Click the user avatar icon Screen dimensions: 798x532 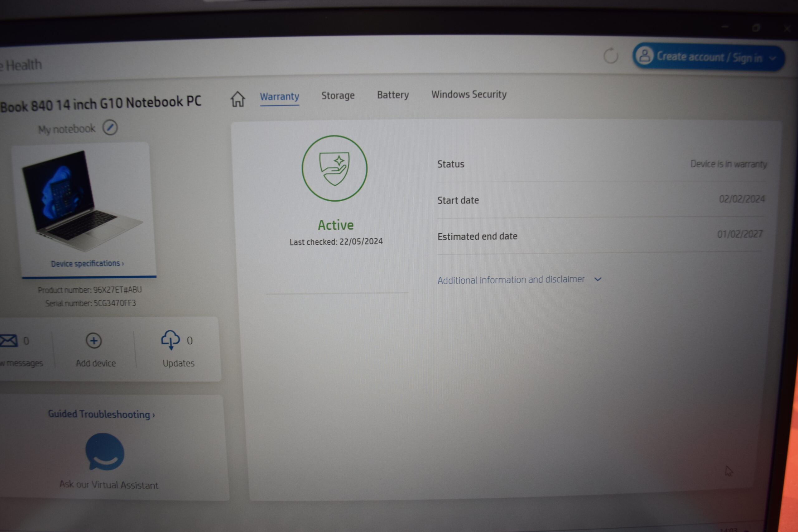tap(644, 56)
